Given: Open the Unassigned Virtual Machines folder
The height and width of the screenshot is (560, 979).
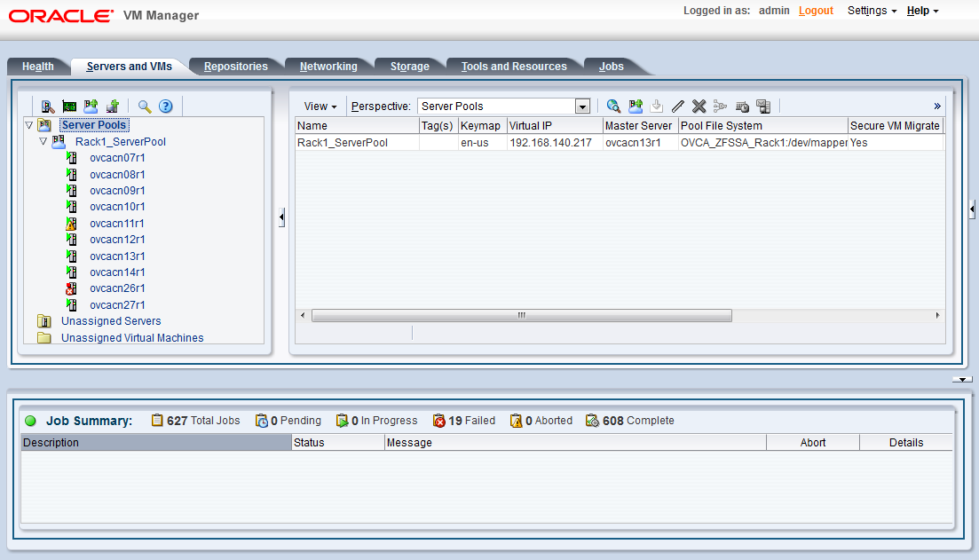Looking at the screenshot, I should click(x=132, y=338).
